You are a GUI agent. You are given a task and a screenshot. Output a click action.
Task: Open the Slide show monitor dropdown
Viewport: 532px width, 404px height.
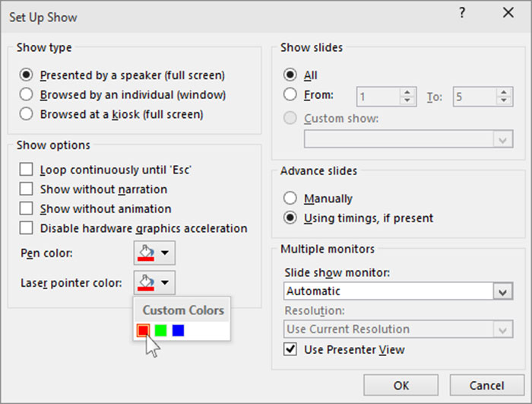501,291
